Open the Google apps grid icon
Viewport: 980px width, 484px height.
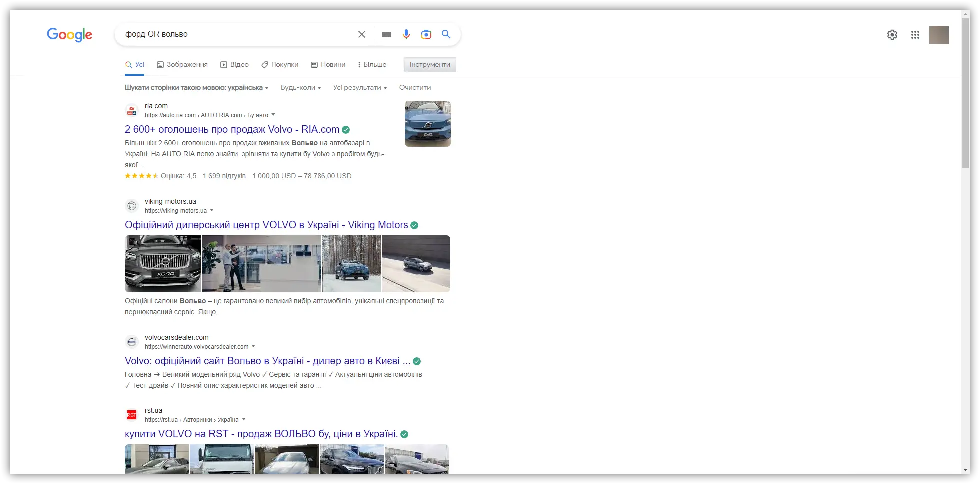click(x=915, y=35)
